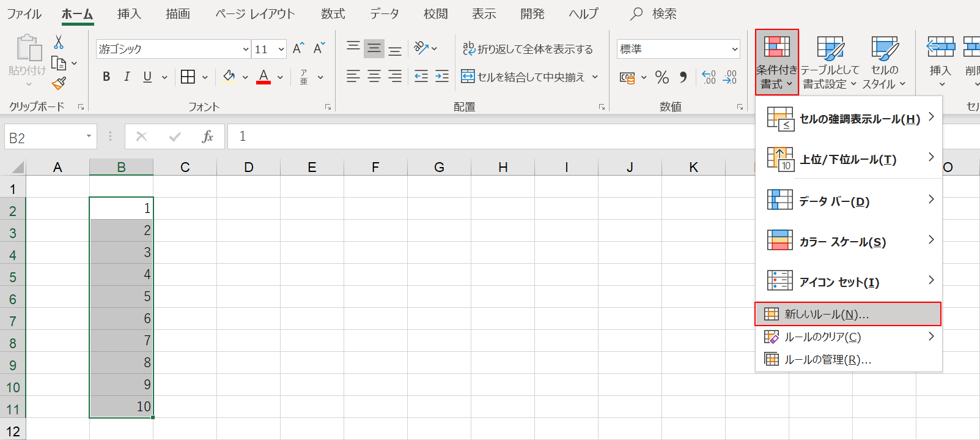This screenshot has height=440, width=980.
Task: Switch to the 挿入 ribbon tab
Action: click(x=129, y=13)
